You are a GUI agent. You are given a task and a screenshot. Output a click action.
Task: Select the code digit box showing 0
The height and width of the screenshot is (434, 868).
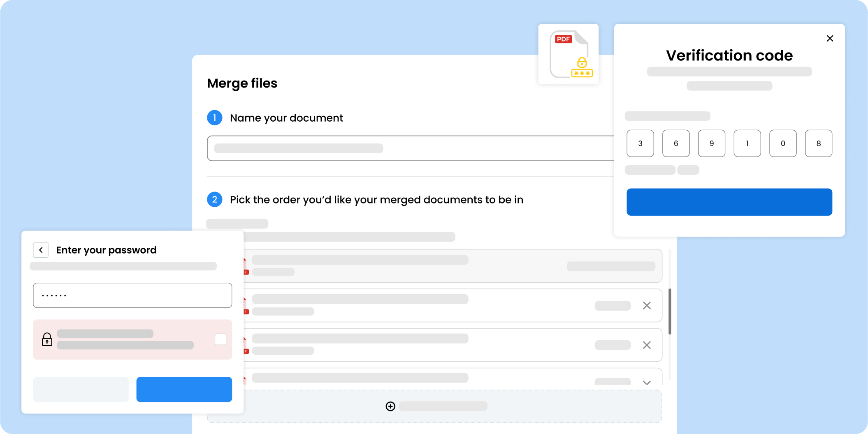click(783, 143)
